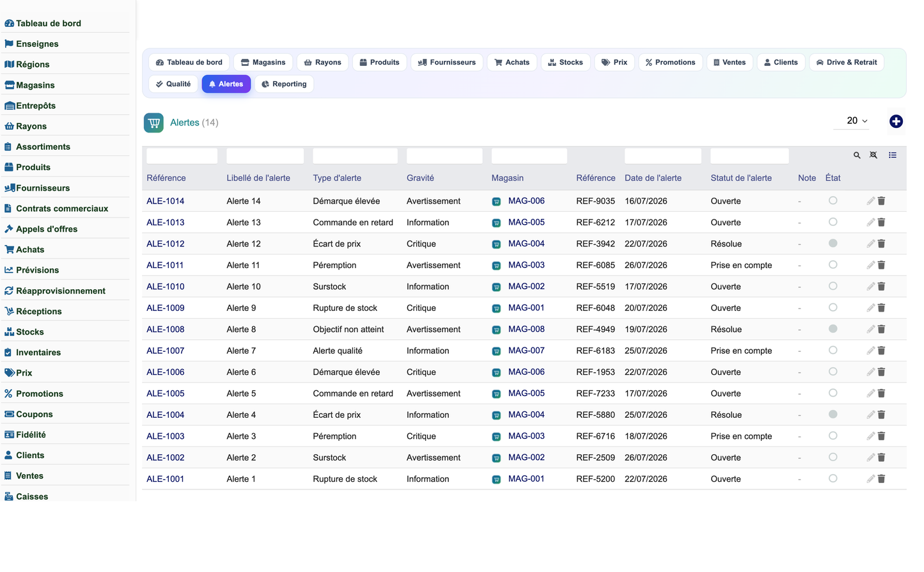Image resolution: width=924 pixels, height=572 pixels.
Task: Click the magnifier search icon in filter row
Action: tap(857, 155)
